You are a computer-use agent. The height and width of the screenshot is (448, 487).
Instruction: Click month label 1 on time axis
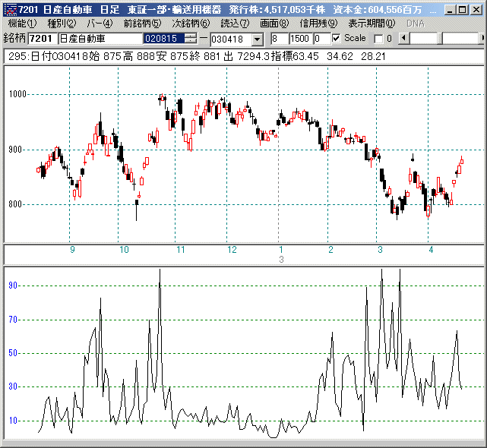281,250
